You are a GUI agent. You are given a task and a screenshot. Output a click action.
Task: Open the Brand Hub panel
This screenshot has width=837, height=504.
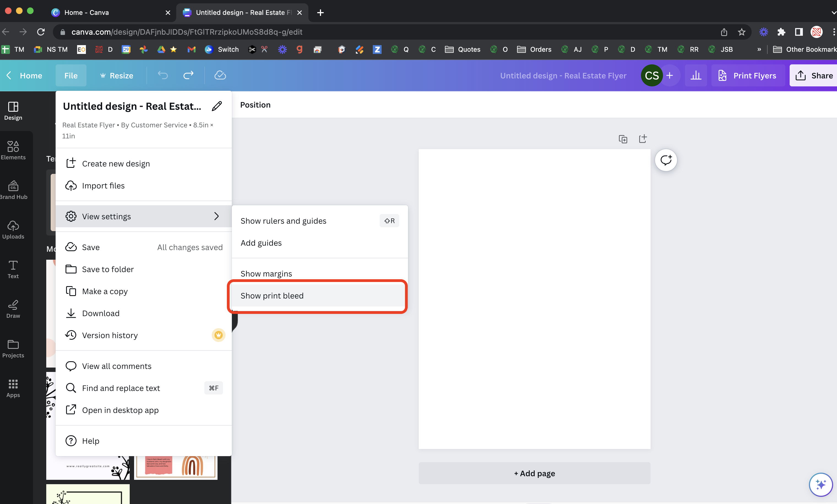pos(13,190)
